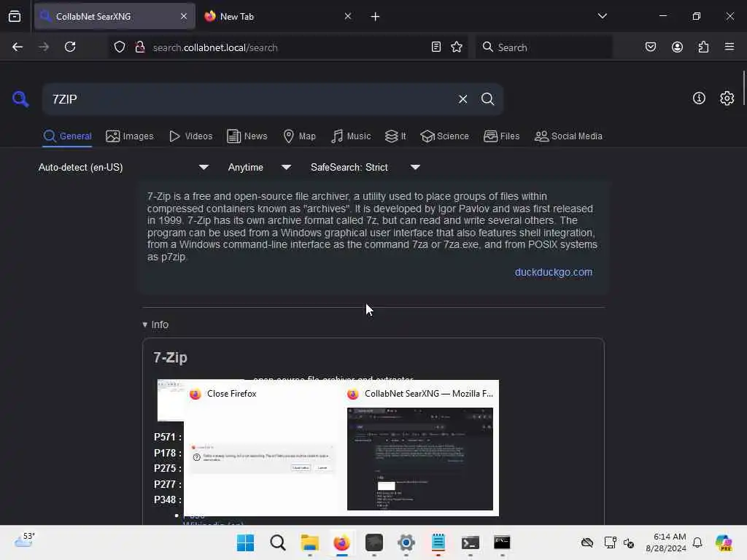747x560 pixels.
Task: Open tracking protection shield icon
Action: point(120,47)
